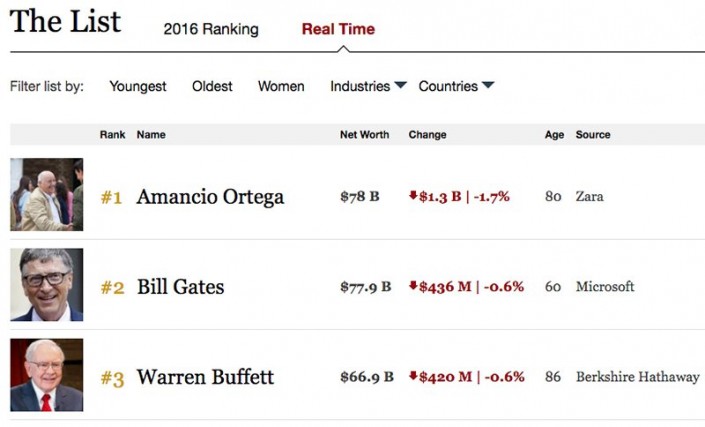Filter list by Youngest

pyautogui.click(x=138, y=86)
